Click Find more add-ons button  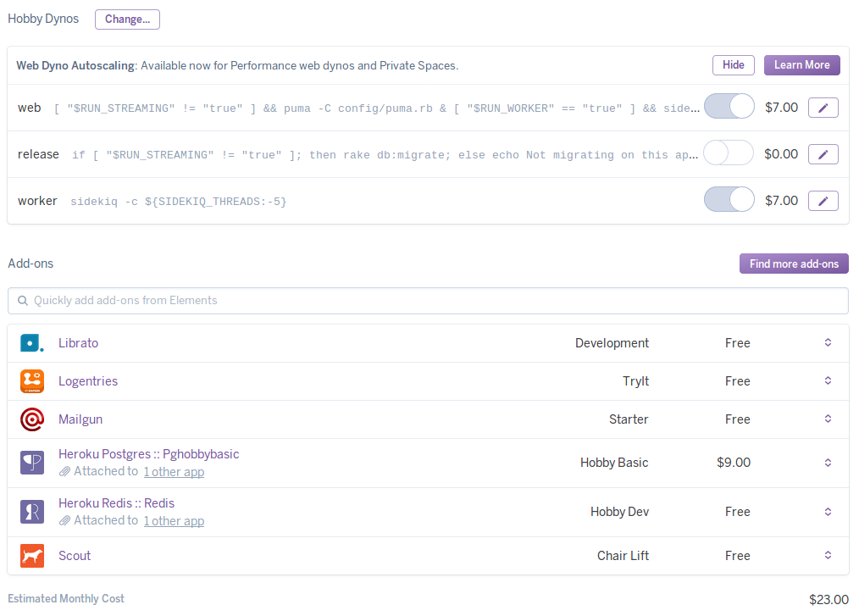click(x=794, y=264)
